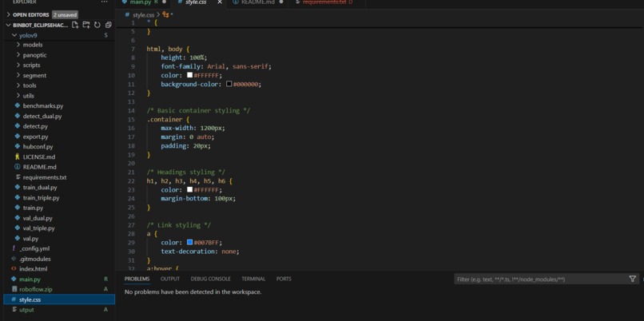Collapse the yolov9 folder
This screenshot has height=321, width=644.
15,35
